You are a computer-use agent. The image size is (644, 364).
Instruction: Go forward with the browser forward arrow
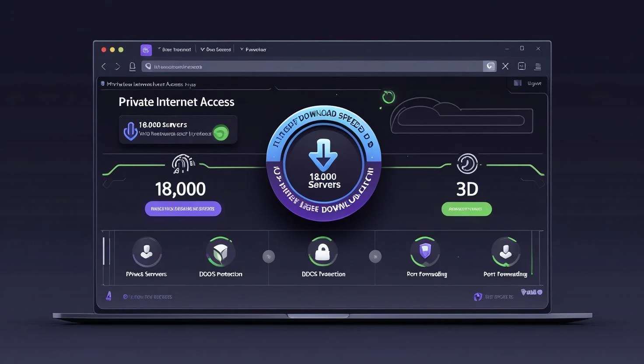(117, 66)
